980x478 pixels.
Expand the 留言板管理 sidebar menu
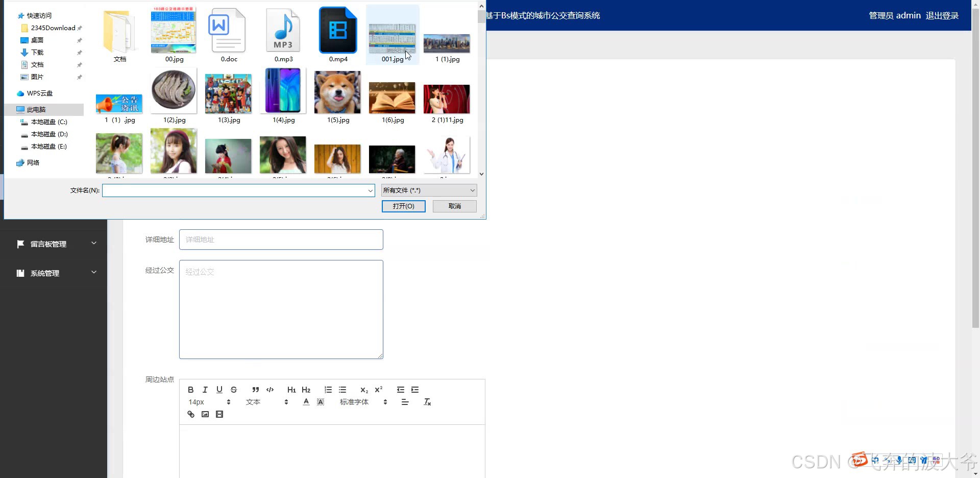coord(54,244)
